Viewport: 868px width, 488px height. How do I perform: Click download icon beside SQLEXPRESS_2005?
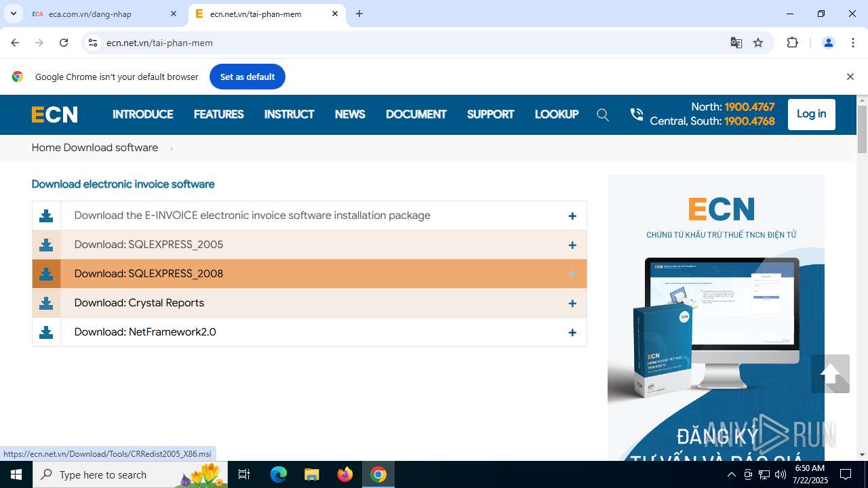pos(46,245)
